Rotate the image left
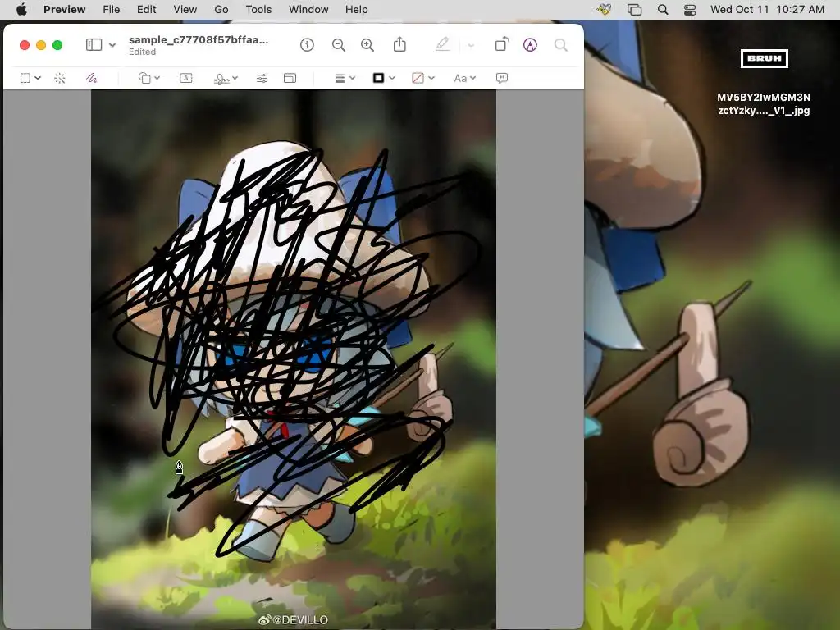The width and height of the screenshot is (840, 630). click(502, 44)
